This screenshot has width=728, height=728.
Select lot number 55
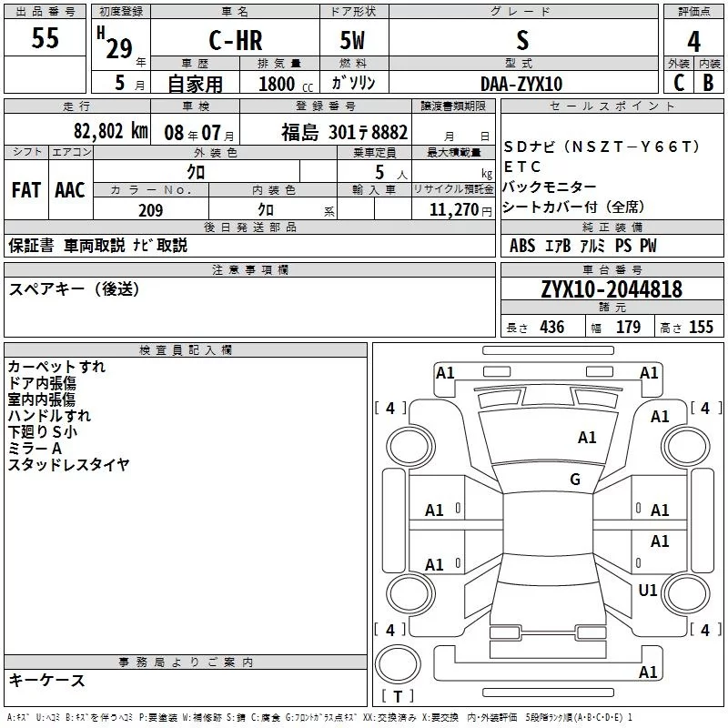click(x=45, y=39)
